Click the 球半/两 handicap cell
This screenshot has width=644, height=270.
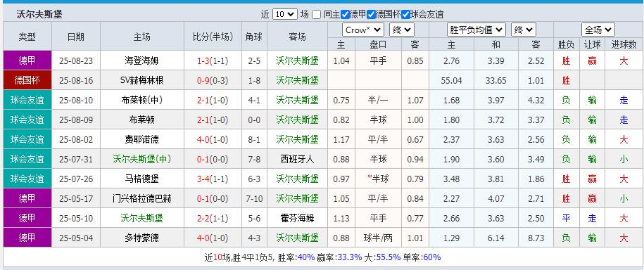pyautogui.click(x=378, y=238)
